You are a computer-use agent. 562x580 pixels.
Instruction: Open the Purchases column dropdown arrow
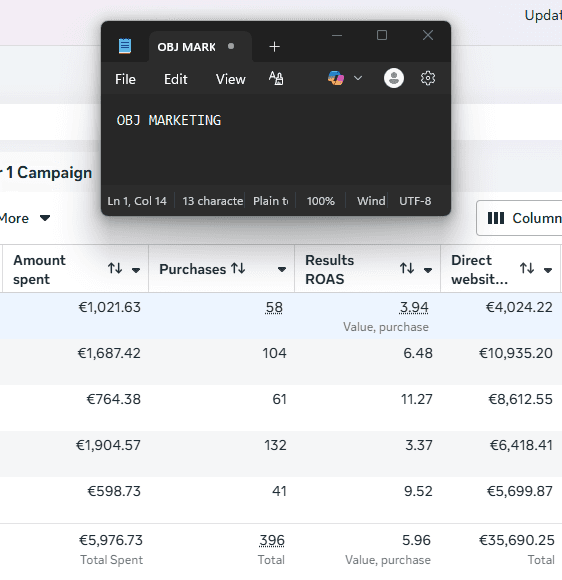pyautogui.click(x=282, y=269)
